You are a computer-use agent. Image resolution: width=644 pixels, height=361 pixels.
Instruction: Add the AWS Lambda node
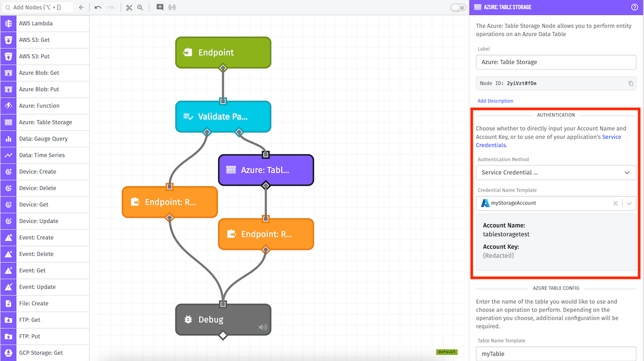pyautogui.click(x=45, y=24)
